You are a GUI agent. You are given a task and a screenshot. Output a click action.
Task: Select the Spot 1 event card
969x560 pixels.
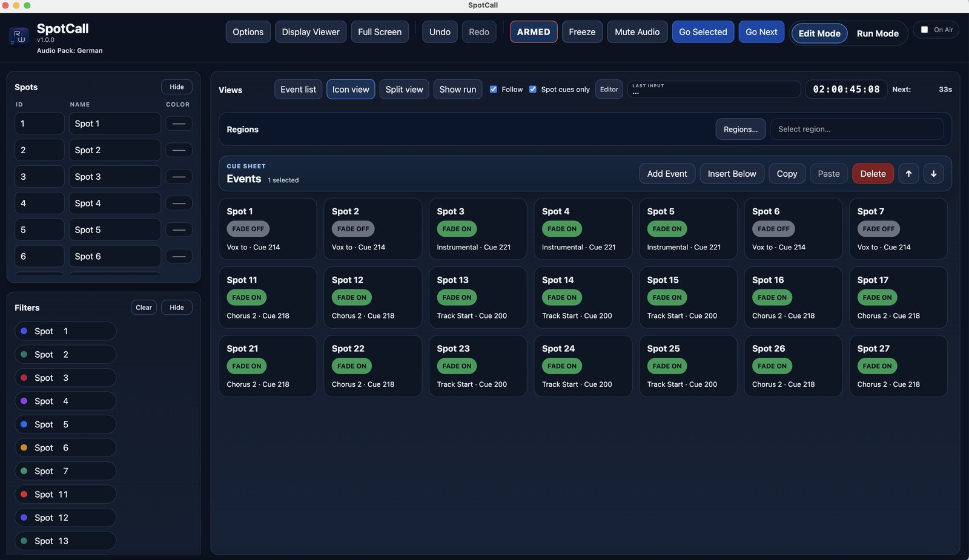tap(268, 229)
